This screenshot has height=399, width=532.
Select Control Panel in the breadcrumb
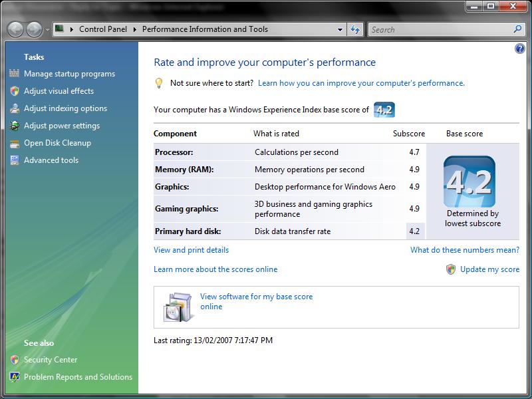coord(103,29)
